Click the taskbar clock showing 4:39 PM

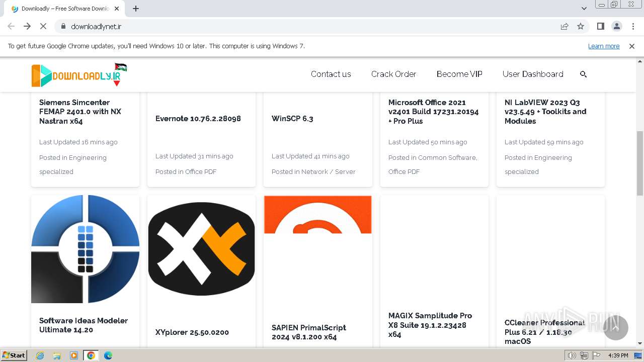pyautogui.click(x=618, y=355)
